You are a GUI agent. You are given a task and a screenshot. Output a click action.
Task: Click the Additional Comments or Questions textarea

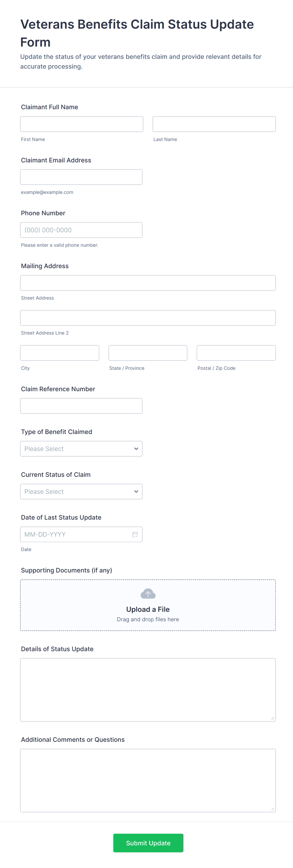(x=148, y=781)
